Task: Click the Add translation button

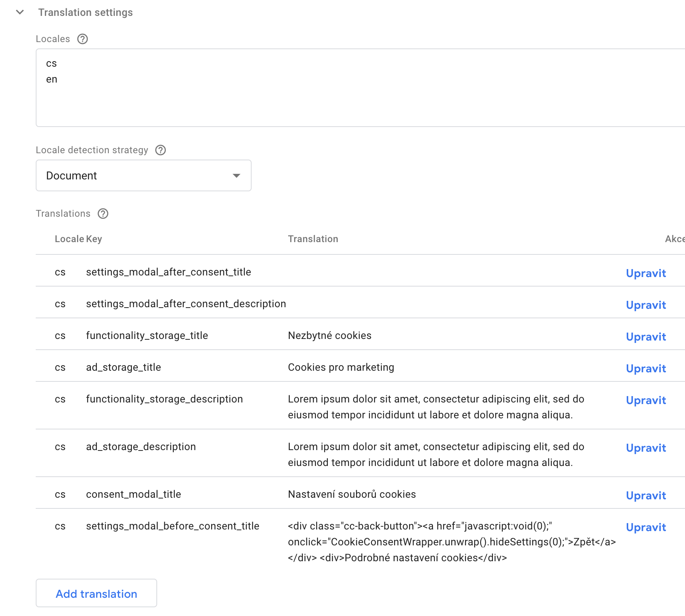Action: click(x=96, y=593)
